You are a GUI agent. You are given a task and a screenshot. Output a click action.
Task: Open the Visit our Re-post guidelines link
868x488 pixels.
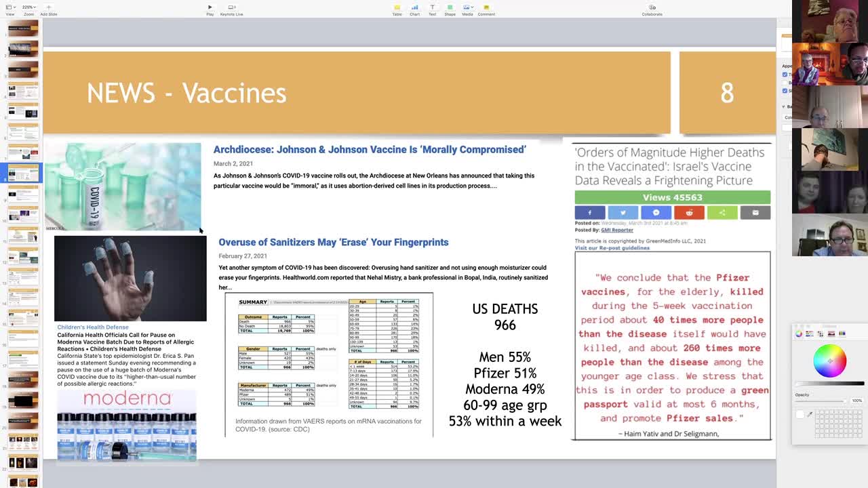tap(612, 248)
